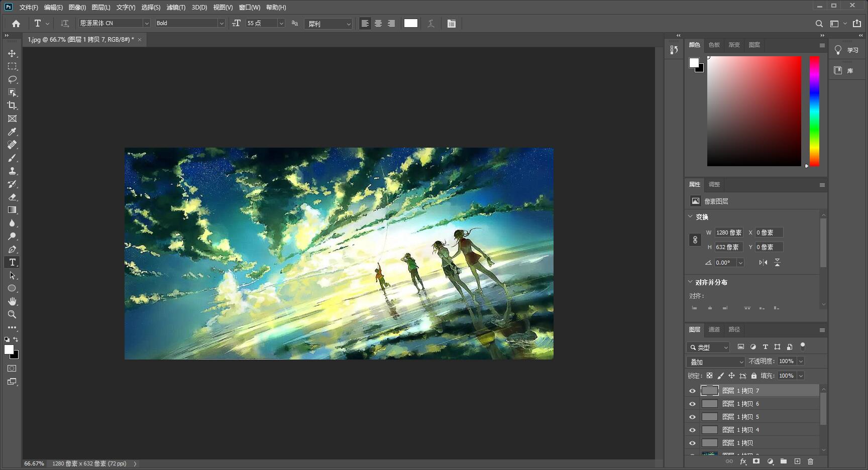The height and width of the screenshot is (470, 868).
Task: Open the 滤镜(T) menu
Action: 176,8
